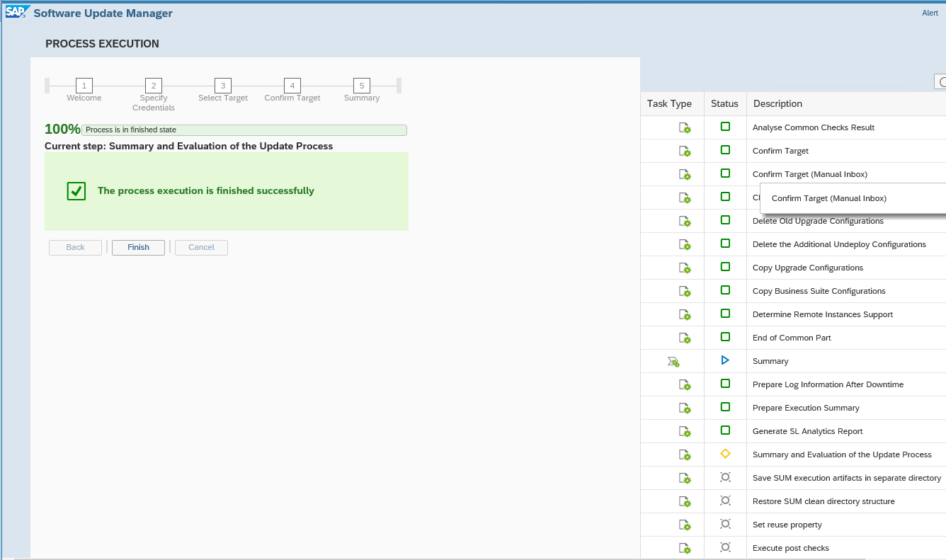946x560 pixels.
Task: Click pending status icon for Set reuse property
Action: [x=725, y=524]
